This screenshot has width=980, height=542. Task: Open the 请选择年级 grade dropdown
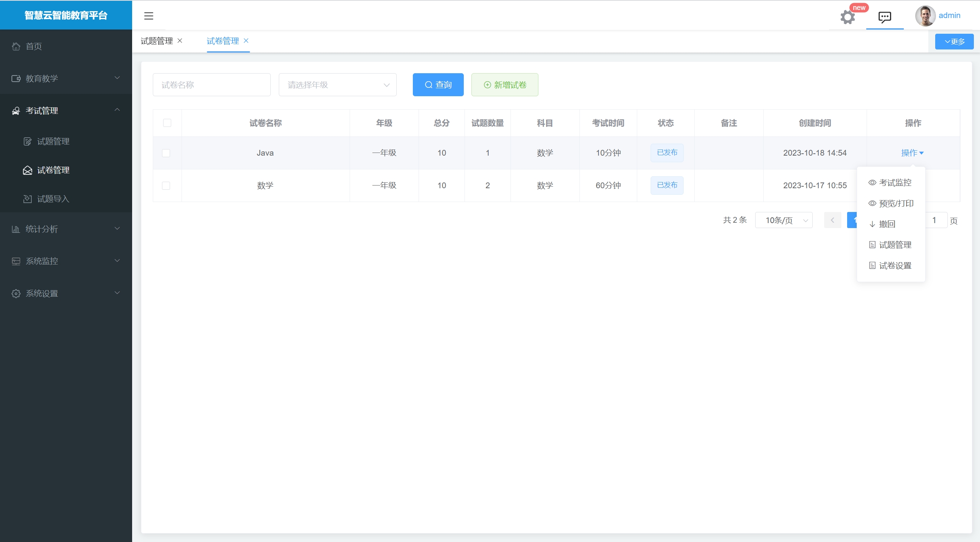(337, 85)
